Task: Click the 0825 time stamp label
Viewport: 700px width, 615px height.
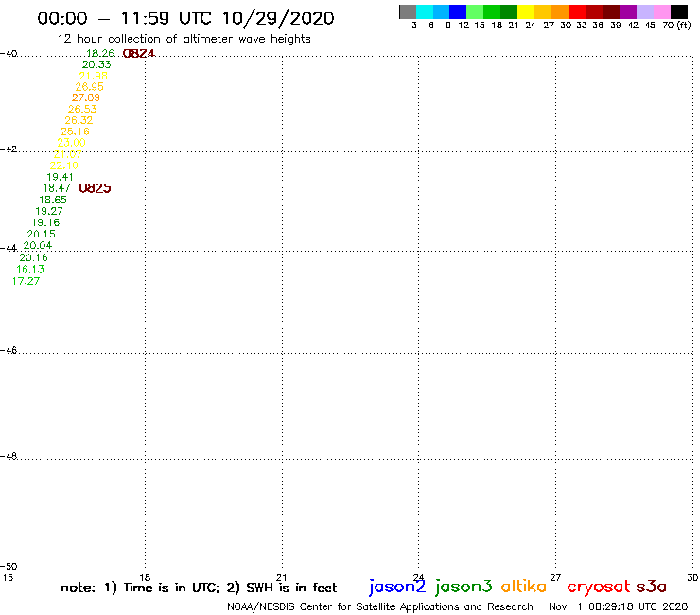Action: point(95,188)
